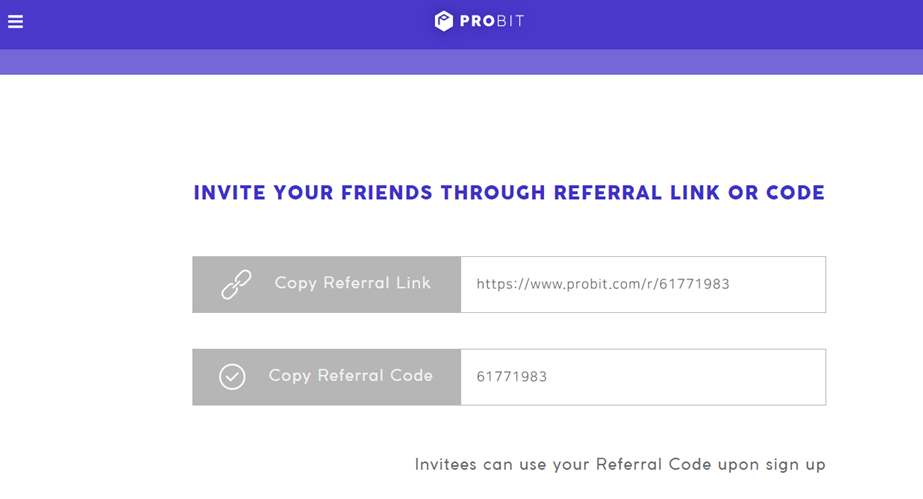Viewport: 923px width, 499px height.
Task: Click the Invitees can use your Referral Code note
Action: [x=620, y=464]
